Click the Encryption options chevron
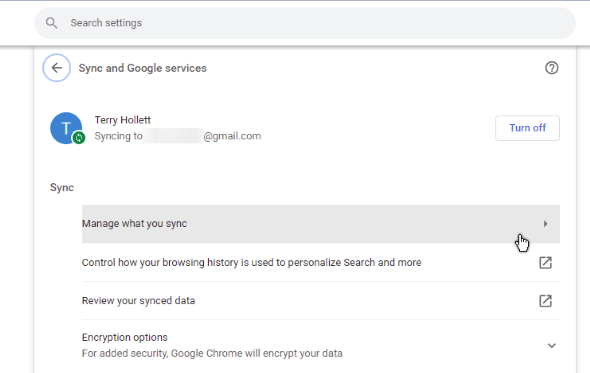The image size is (590, 373). (552, 346)
